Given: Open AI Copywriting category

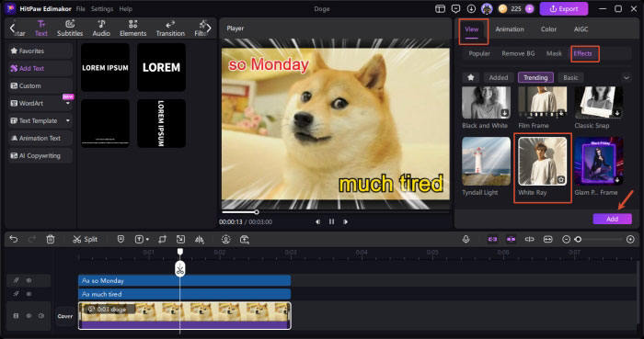Looking at the screenshot, I should 40,156.
